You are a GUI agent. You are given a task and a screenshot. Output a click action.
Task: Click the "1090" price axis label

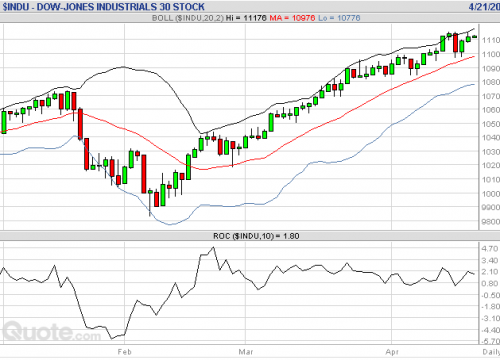491,68
